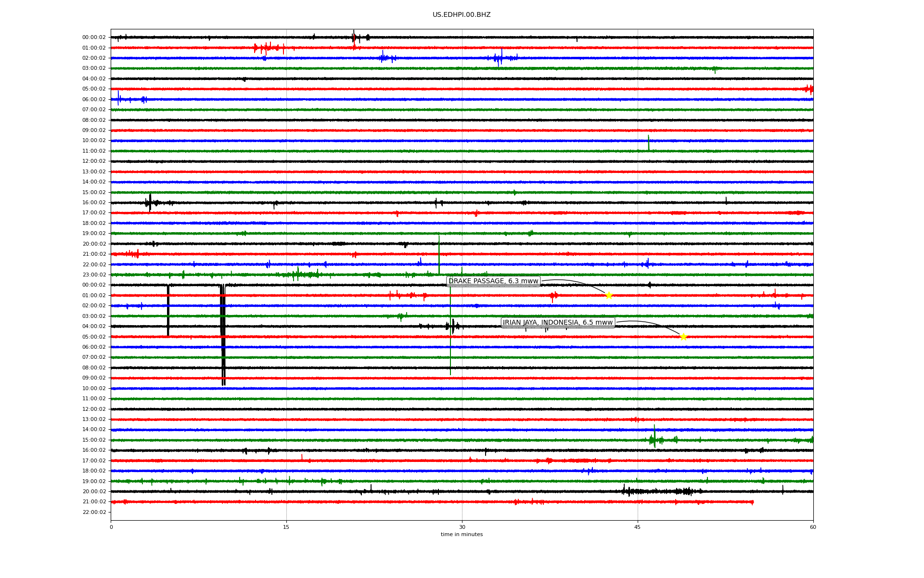Click the 30 tick on the x-axis
Viewport: 924px width, 578px height.
point(462,527)
